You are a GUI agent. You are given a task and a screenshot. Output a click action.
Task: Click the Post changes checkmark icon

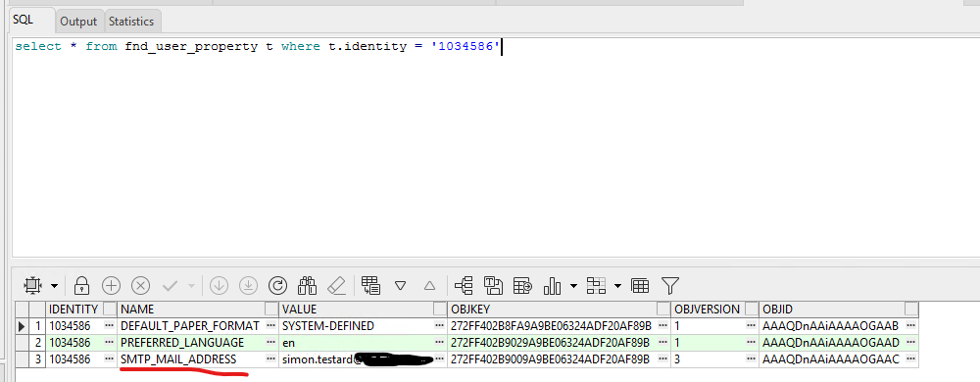point(170,286)
